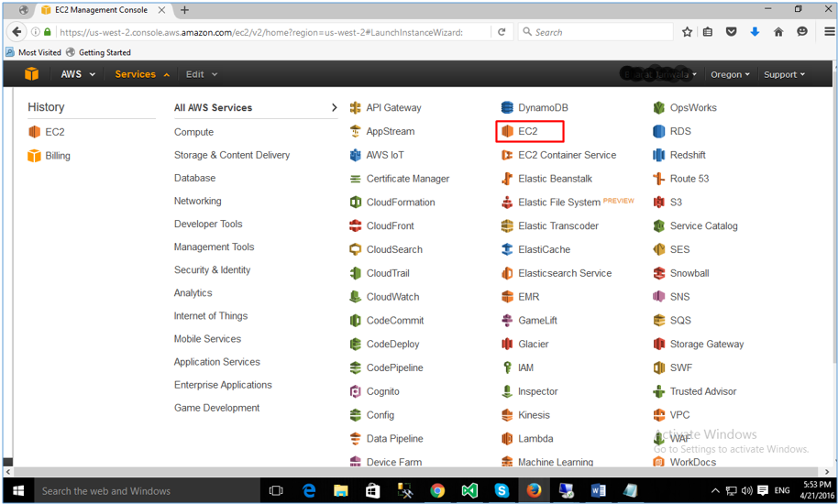Open File Explorer from taskbar
Viewport: 838px width, 504px height.
coord(340,490)
